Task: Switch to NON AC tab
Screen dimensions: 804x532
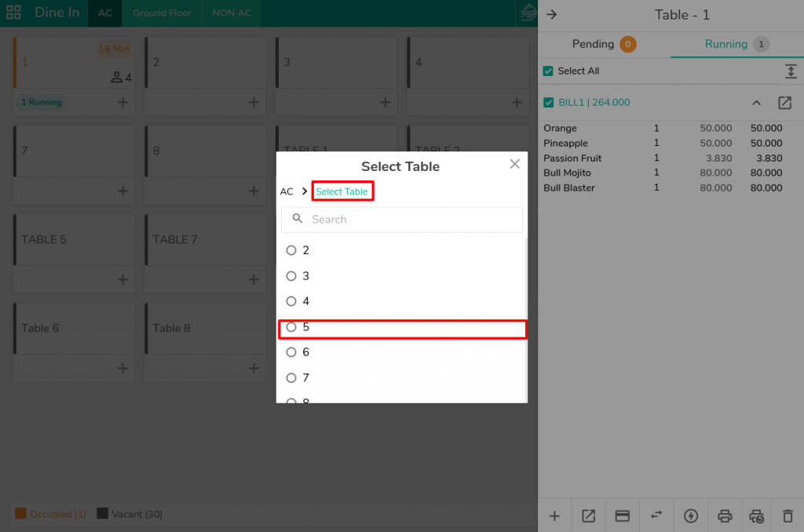Action: (x=232, y=13)
